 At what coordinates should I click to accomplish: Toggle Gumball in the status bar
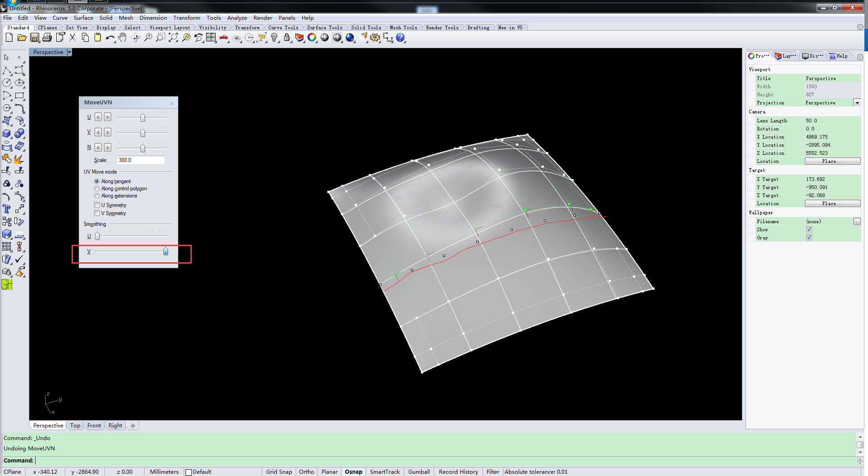point(419,472)
